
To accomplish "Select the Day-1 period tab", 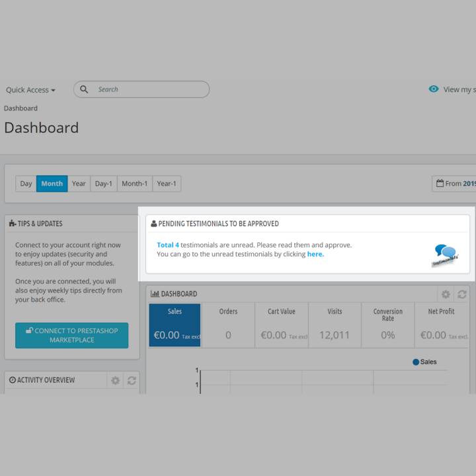I will tap(104, 184).
